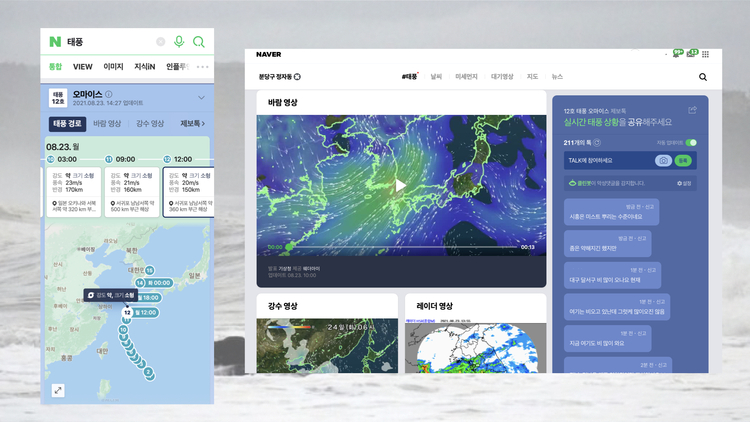This screenshot has height=422, width=750.
Task: Click the camera icon in the TALK input
Action: point(662,160)
